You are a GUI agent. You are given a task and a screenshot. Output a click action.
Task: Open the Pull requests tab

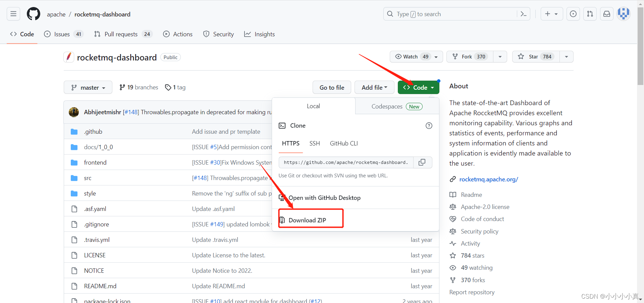point(123,34)
